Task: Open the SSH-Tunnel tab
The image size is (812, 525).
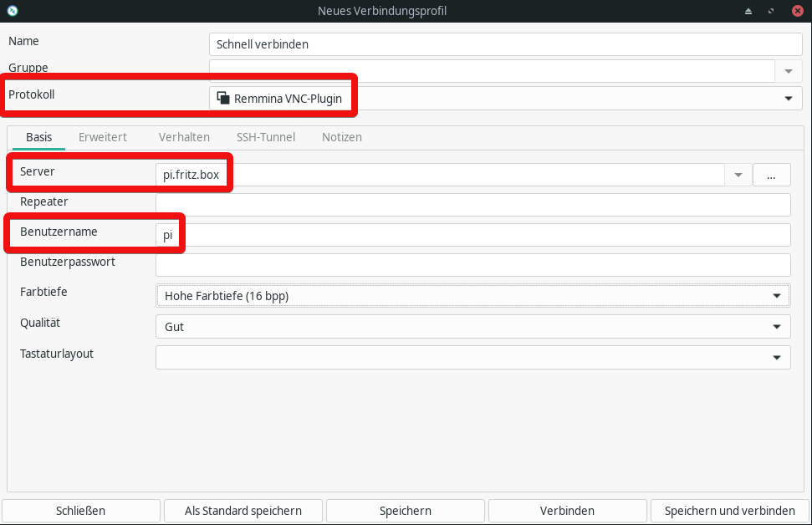Action: click(x=266, y=137)
